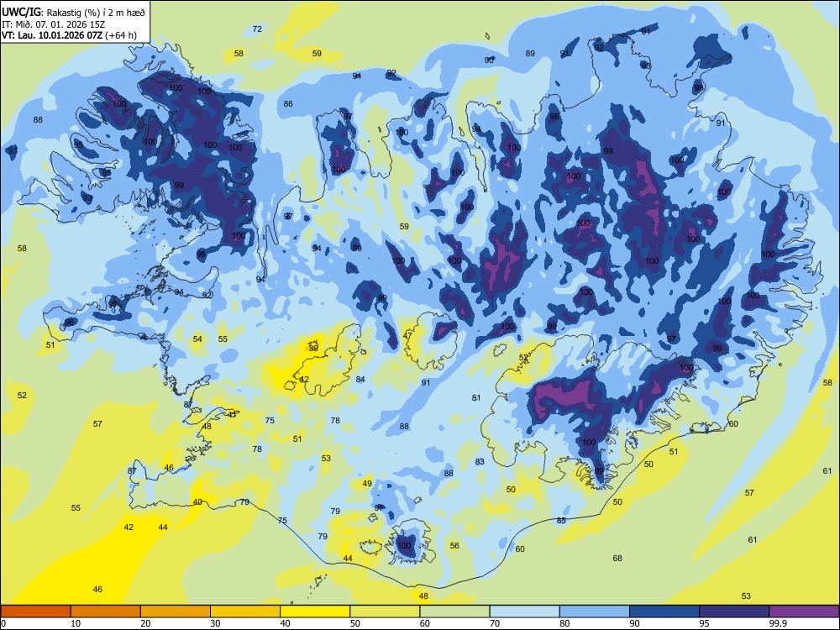Click the map value "86"

tap(288, 104)
